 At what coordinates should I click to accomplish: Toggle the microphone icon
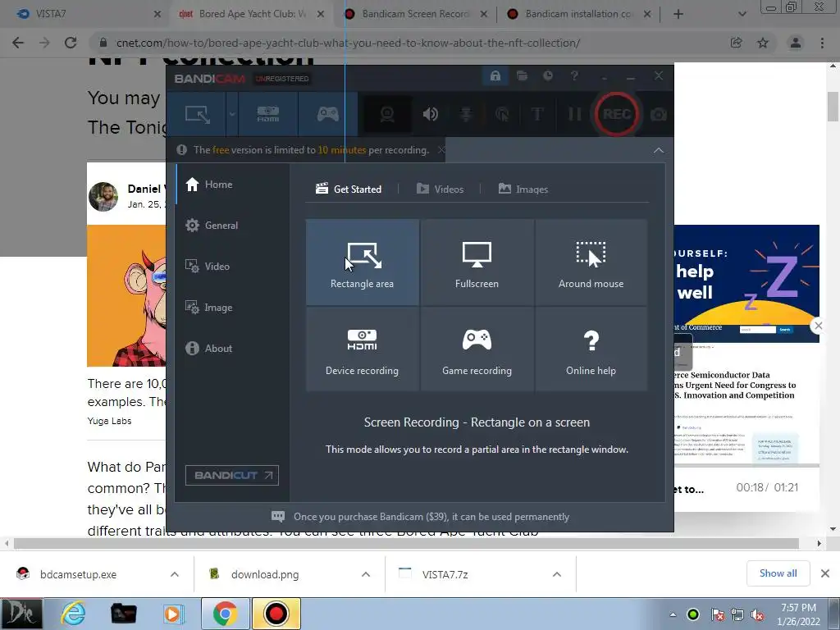tap(466, 114)
